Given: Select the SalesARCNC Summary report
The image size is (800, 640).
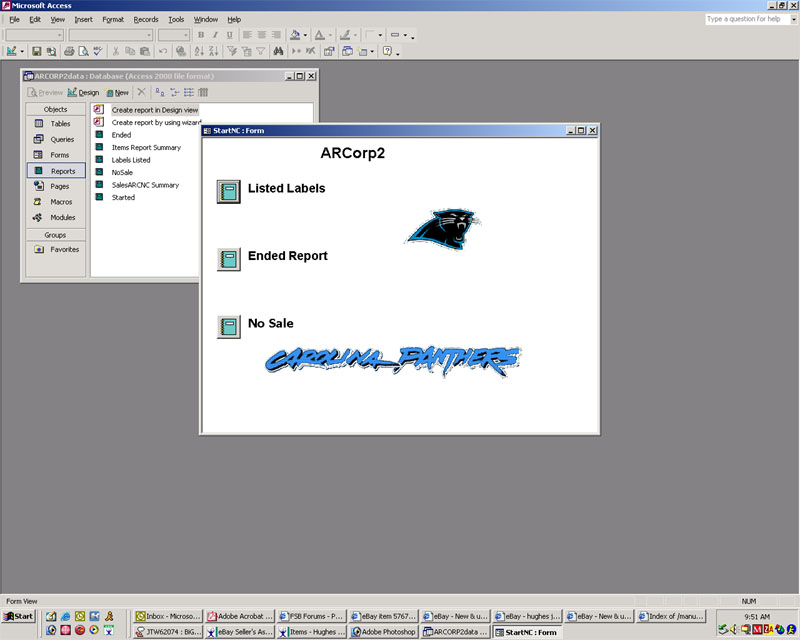Looking at the screenshot, I should pos(145,185).
